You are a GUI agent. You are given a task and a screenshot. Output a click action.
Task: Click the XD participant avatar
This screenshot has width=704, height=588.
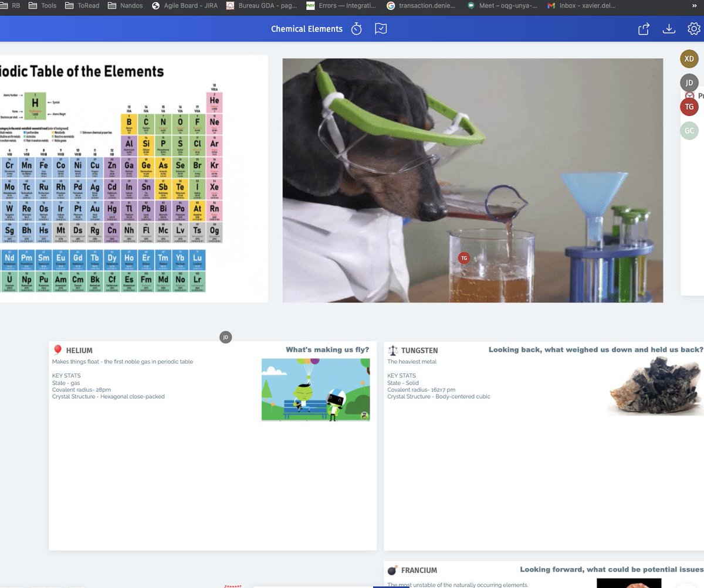coord(689,59)
